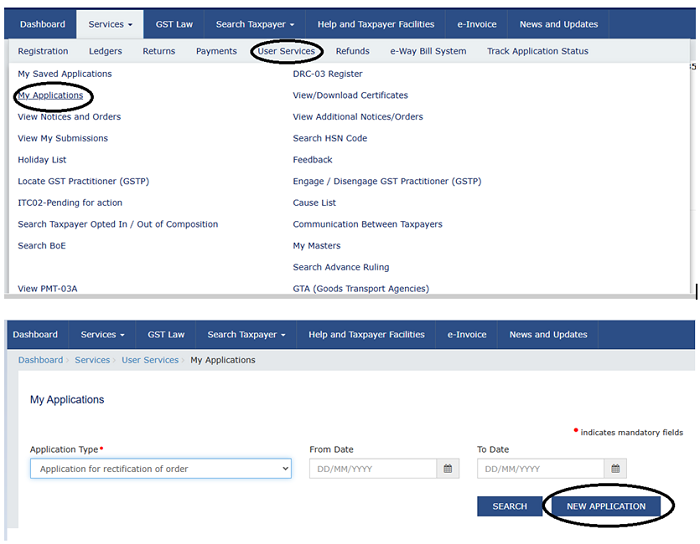Click the From Date input field
The width and height of the screenshot is (700, 544).
pyautogui.click(x=372, y=469)
